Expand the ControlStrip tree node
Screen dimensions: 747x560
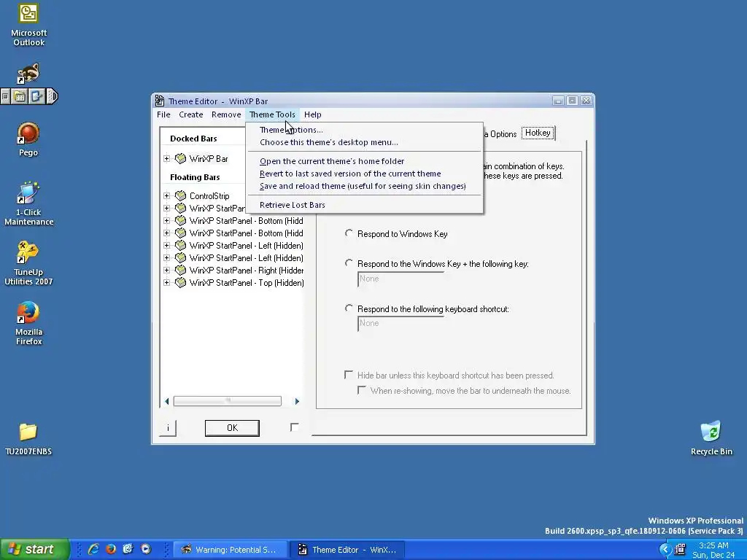pos(166,195)
